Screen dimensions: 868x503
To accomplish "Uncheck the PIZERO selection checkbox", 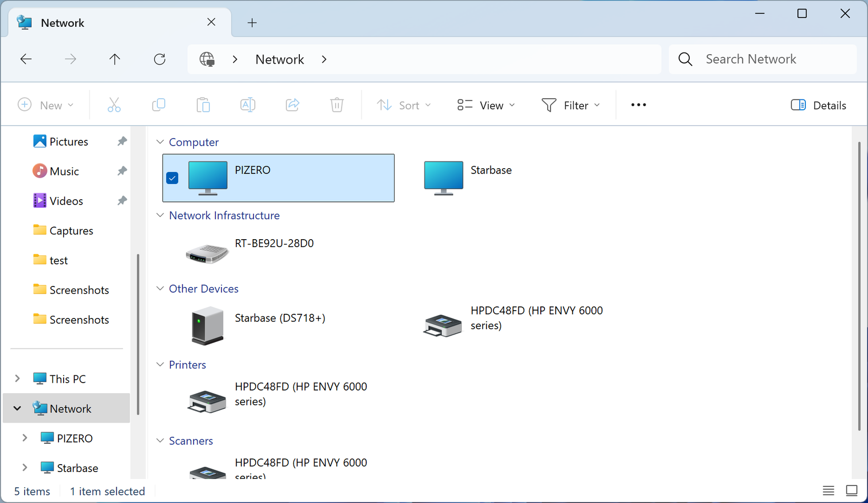I will click(x=172, y=178).
